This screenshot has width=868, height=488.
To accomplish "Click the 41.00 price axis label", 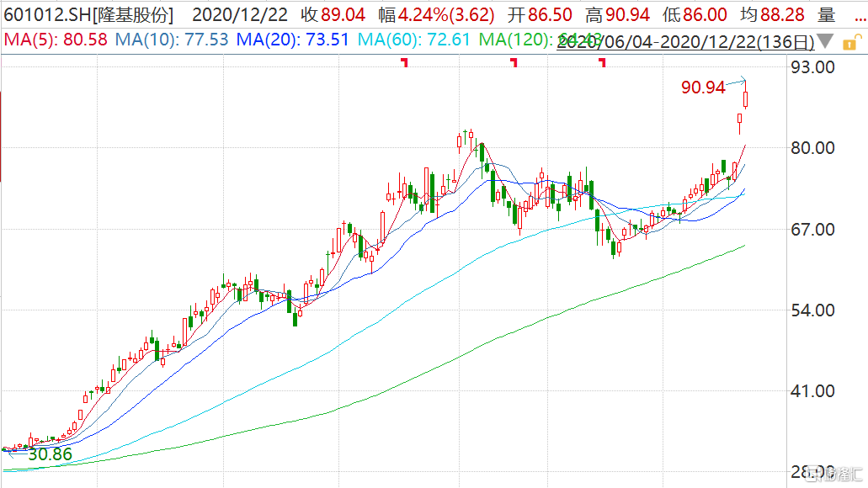I will click(x=812, y=391).
